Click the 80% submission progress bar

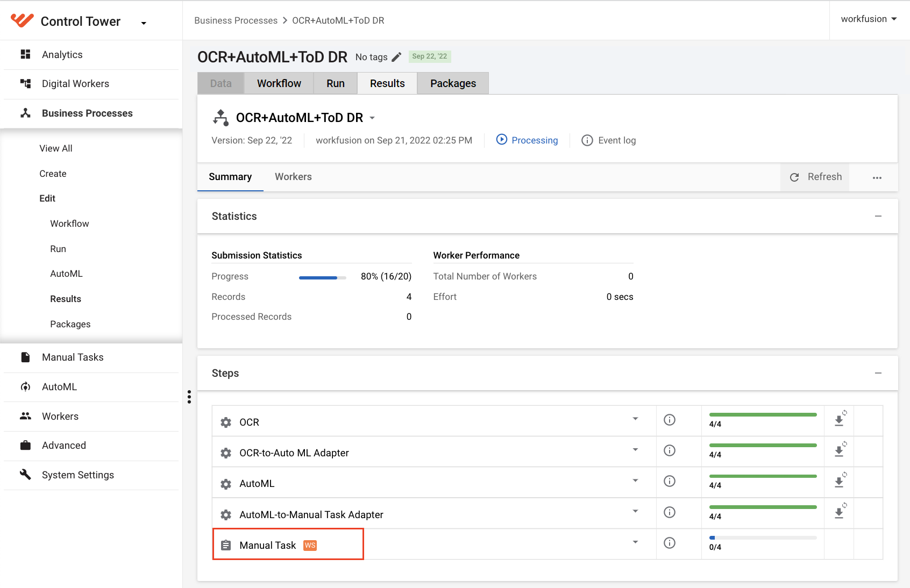click(323, 278)
